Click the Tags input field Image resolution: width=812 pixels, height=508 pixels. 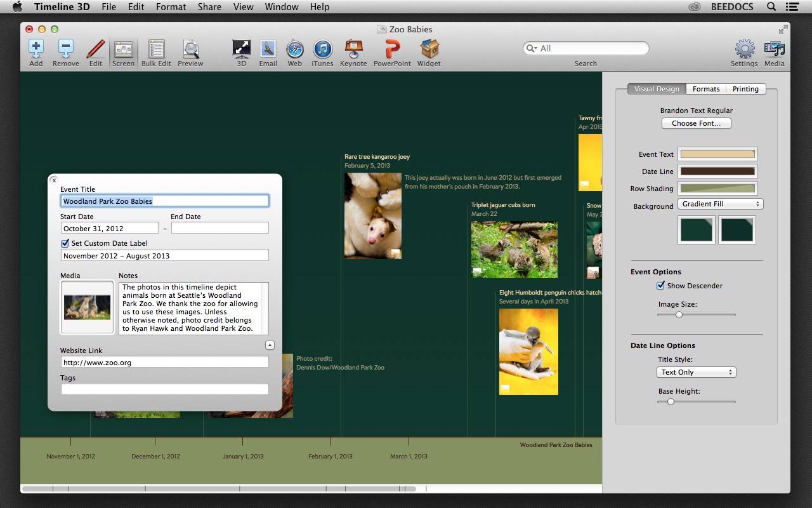[165, 389]
